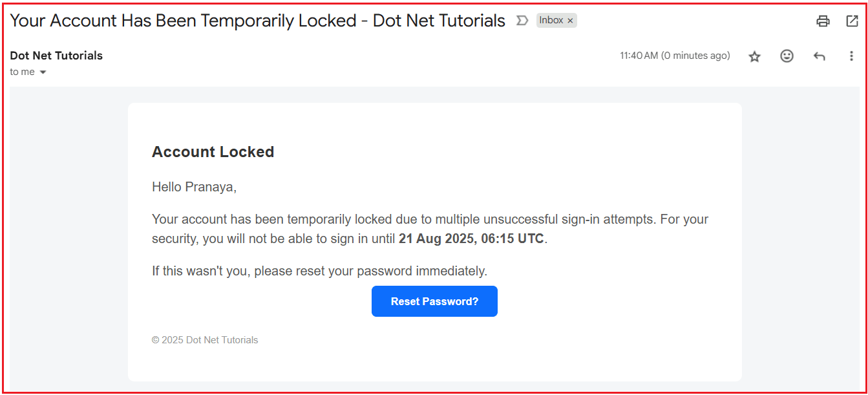Viewport: 868px width, 395px height.
Task: Click the blue Reset Password control
Action: (x=434, y=301)
